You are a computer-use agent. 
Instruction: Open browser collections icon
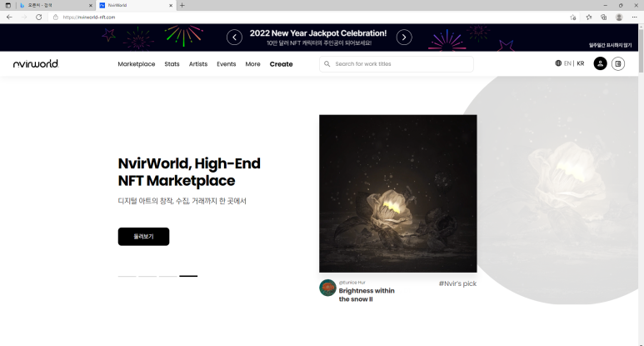(x=604, y=18)
